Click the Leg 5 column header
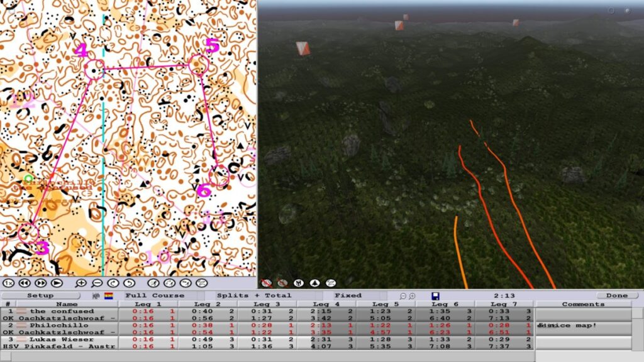The height and width of the screenshot is (362, 644). click(386, 304)
